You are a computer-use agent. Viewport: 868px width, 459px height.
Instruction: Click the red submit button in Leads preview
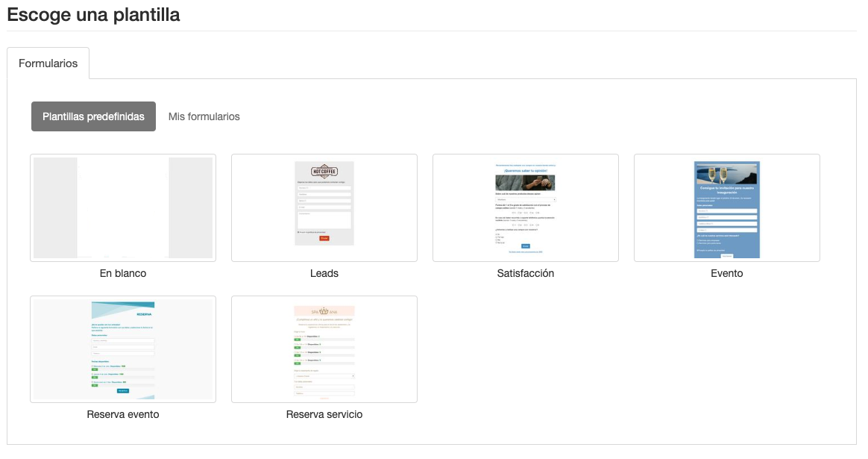pyautogui.click(x=324, y=238)
